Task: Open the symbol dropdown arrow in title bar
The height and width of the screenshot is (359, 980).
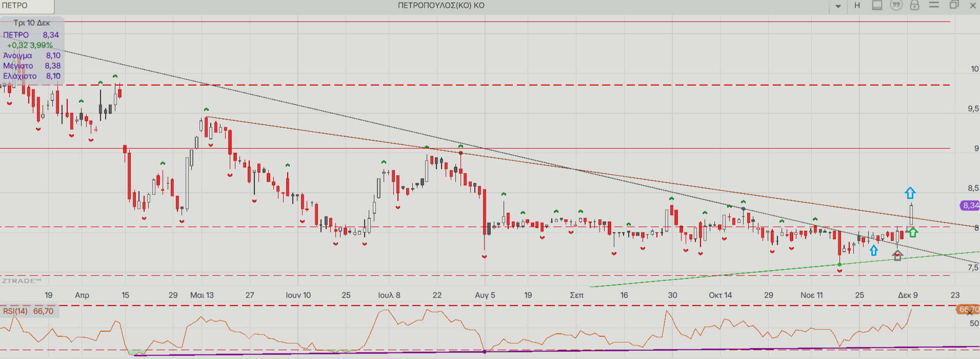Action: [838, 6]
